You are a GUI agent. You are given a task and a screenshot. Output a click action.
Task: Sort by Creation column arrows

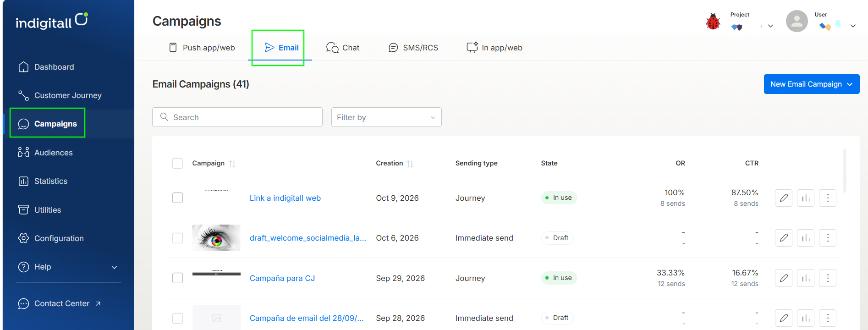coord(410,164)
